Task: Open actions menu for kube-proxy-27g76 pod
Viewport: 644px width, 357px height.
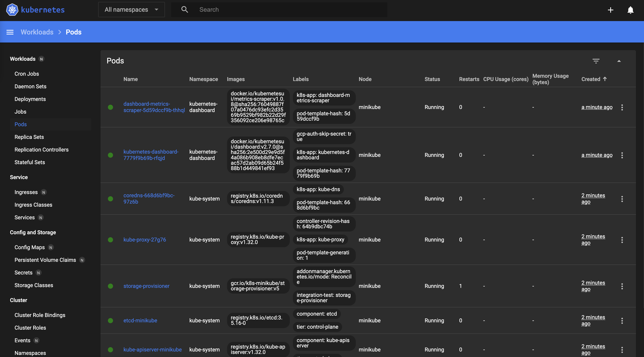Action: [622, 240]
